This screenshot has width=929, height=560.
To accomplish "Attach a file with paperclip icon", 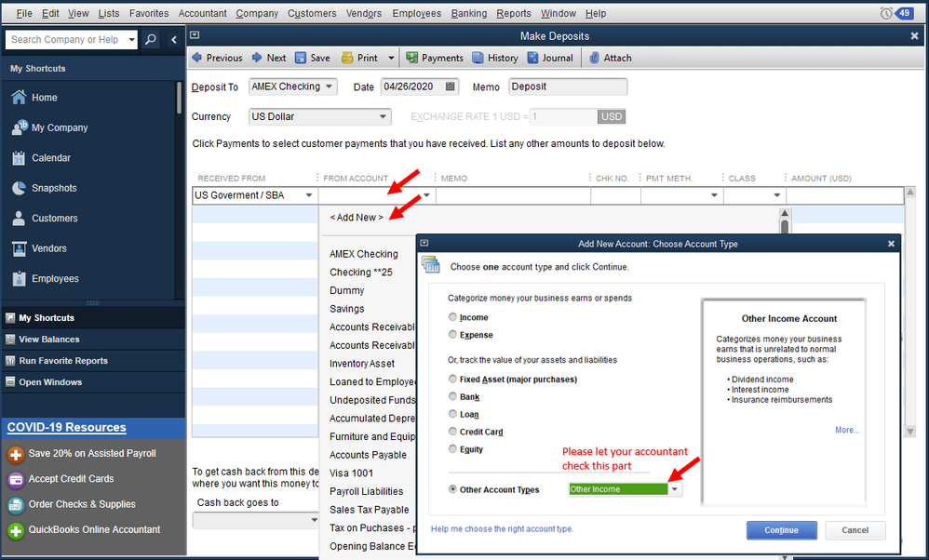I will tap(611, 58).
